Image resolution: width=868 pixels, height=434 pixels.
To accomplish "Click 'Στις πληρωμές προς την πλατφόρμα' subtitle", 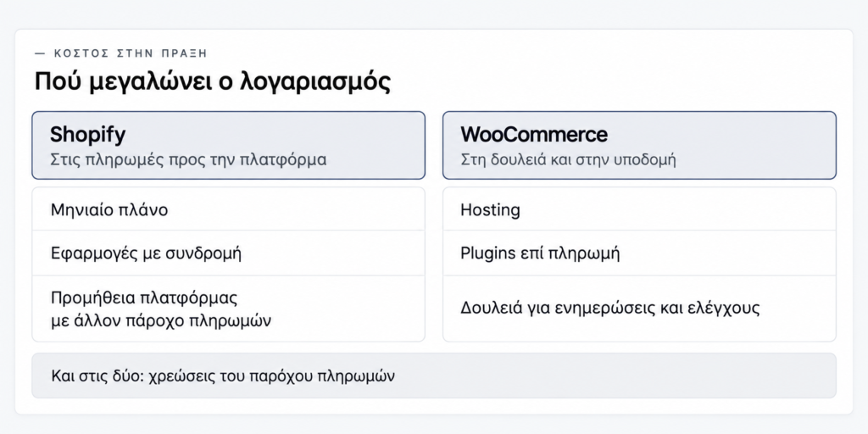I will click(188, 160).
